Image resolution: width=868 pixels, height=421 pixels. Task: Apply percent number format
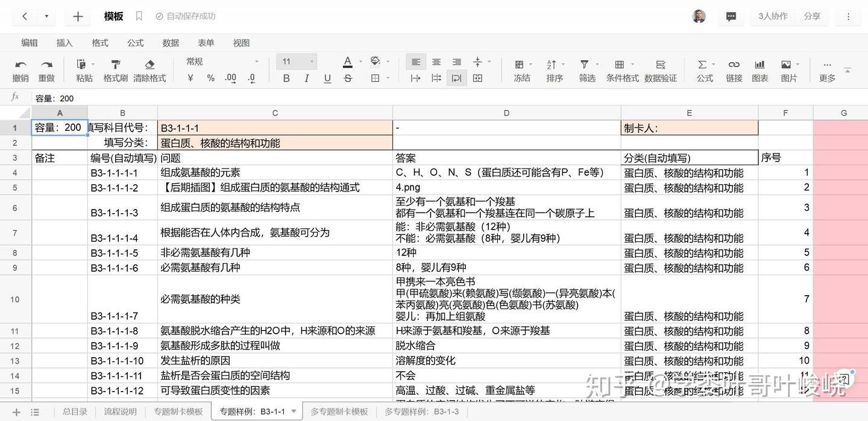pos(210,78)
